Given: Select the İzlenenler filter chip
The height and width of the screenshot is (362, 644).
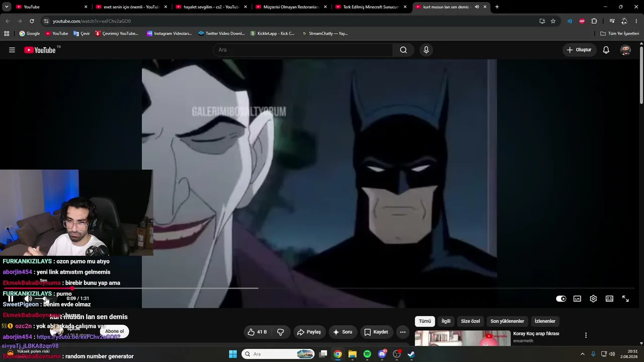Looking at the screenshot, I should point(545,321).
